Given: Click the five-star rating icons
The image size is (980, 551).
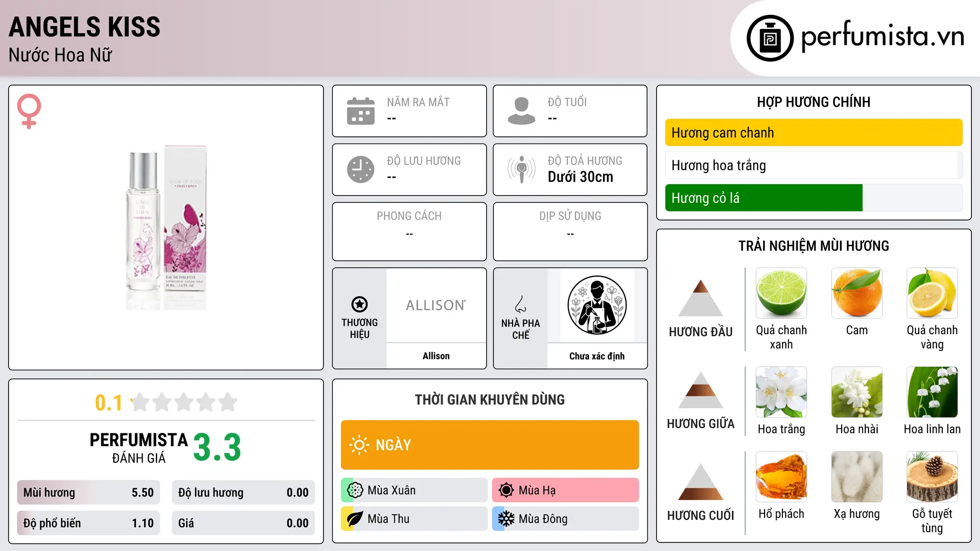Looking at the screenshot, I should pyautogui.click(x=184, y=402).
